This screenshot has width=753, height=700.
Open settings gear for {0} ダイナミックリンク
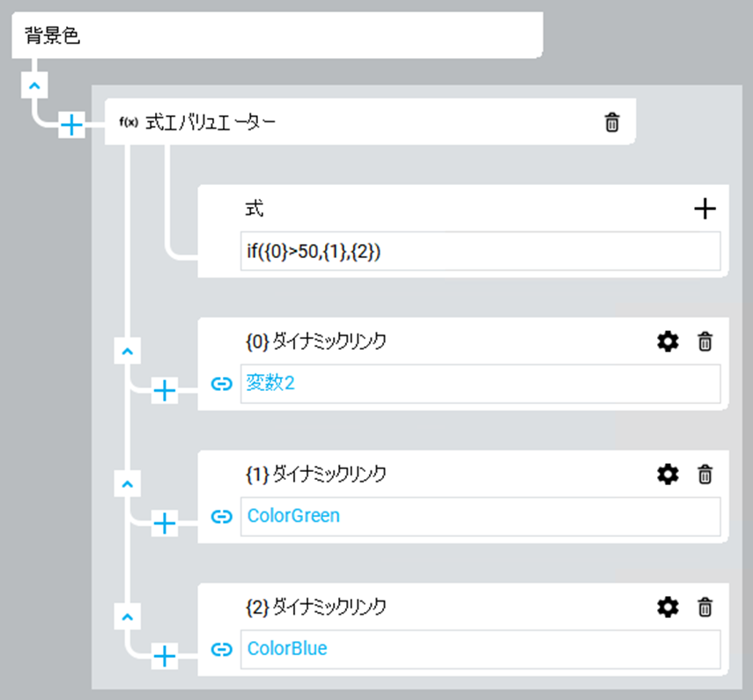pos(668,342)
